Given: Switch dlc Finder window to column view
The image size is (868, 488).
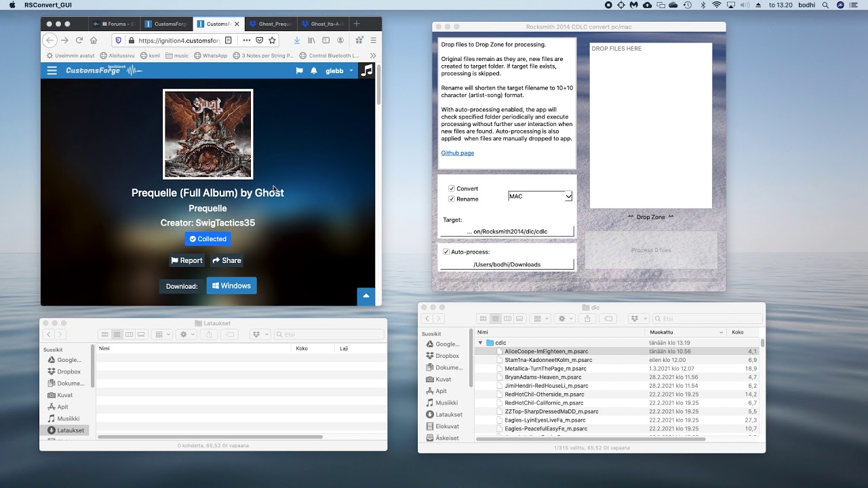Looking at the screenshot, I should (508, 319).
